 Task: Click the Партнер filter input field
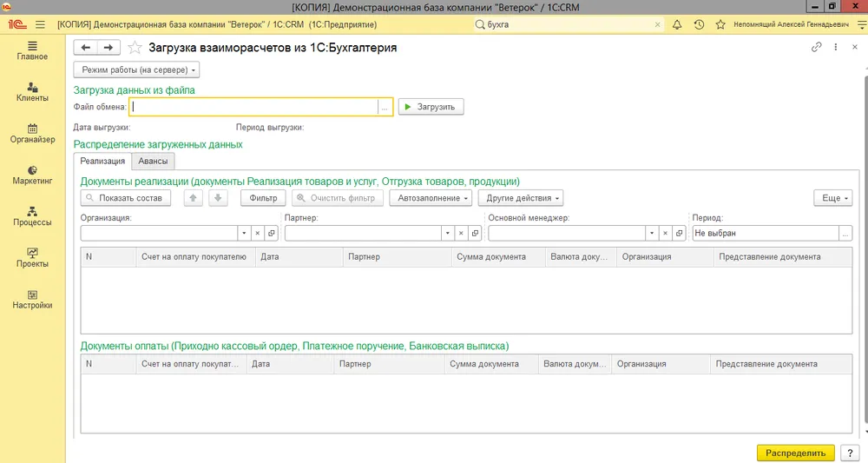point(363,233)
